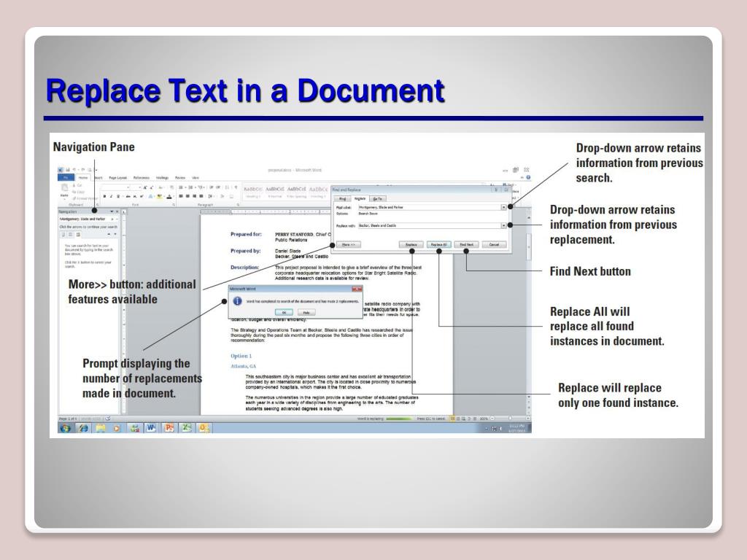Viewport: 747px width, 560px height.
Task: Click the align text left icon
Action: tap(181, 196)
